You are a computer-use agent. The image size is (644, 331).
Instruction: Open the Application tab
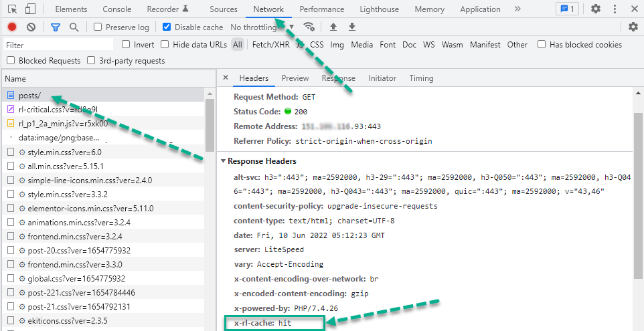click(x=480, y=9)
